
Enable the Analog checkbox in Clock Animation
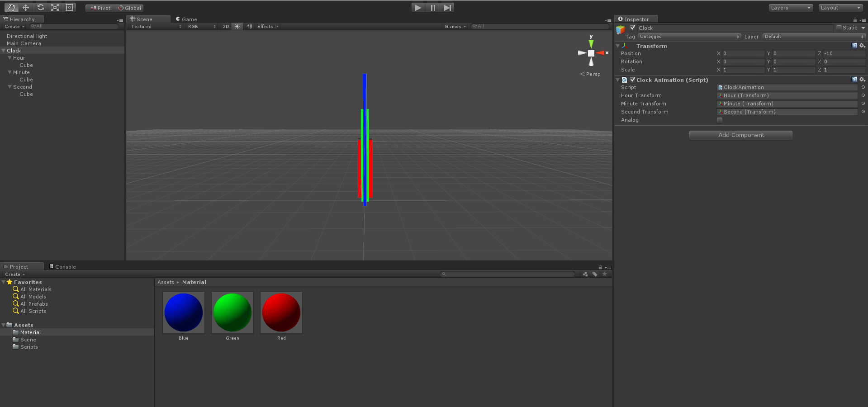[x=720, y=120]
